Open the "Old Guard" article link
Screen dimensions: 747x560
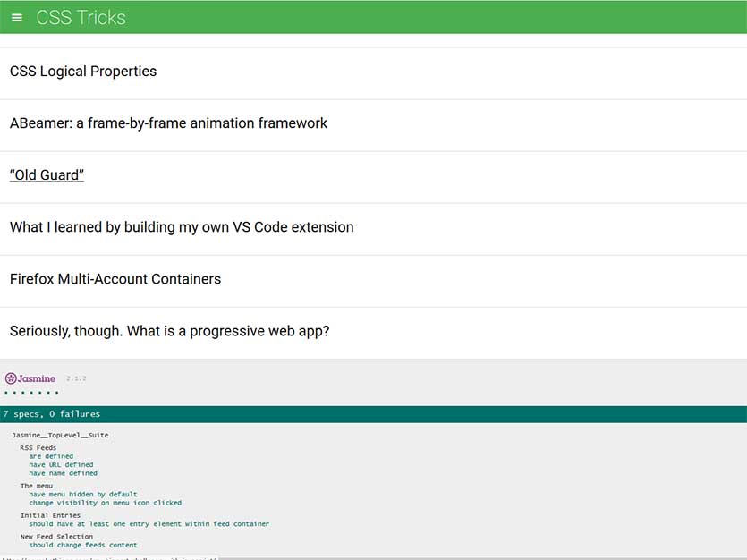(x=47, y=174)
